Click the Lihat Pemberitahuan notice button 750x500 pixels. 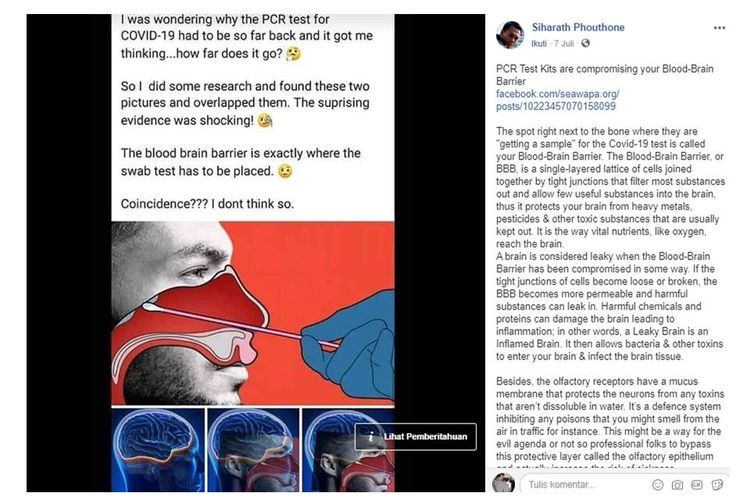pos(427,436)
